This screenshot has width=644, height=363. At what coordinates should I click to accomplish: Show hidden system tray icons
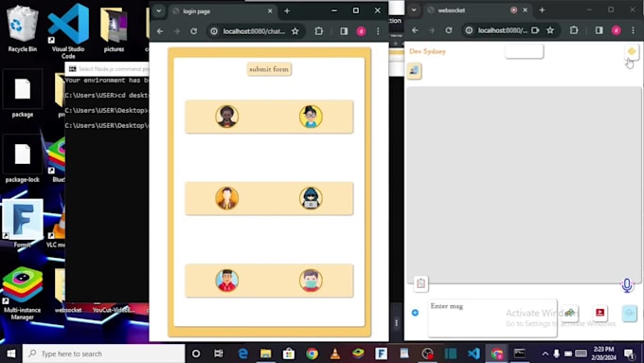coord(545,354)
